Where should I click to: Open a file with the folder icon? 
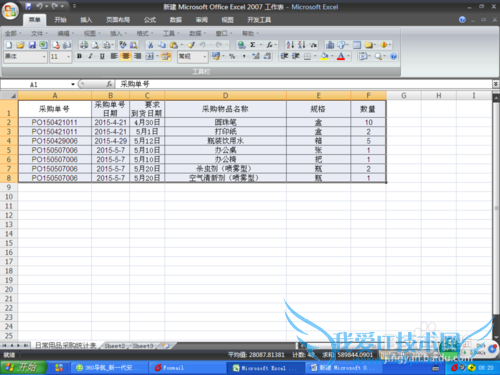[x=20, y=45]
